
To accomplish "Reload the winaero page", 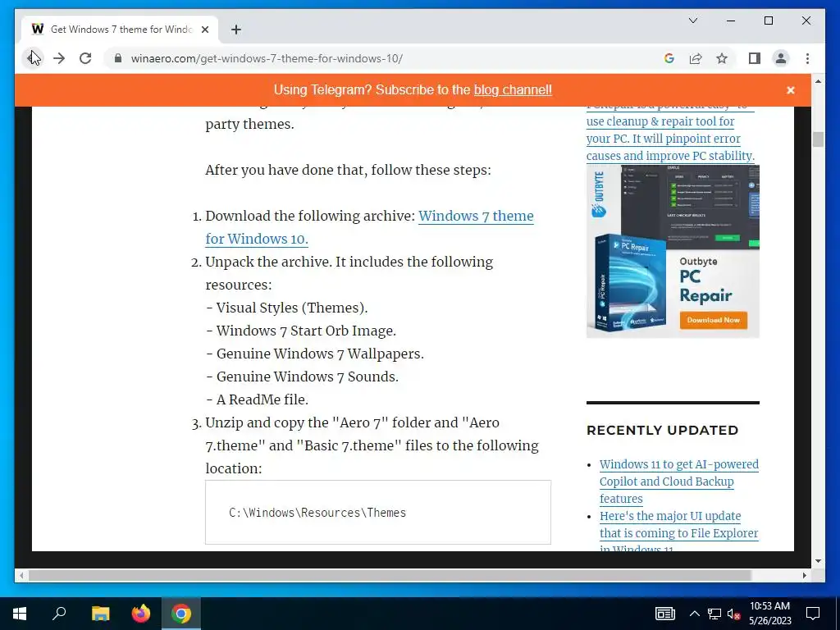I will pos(85,58).
